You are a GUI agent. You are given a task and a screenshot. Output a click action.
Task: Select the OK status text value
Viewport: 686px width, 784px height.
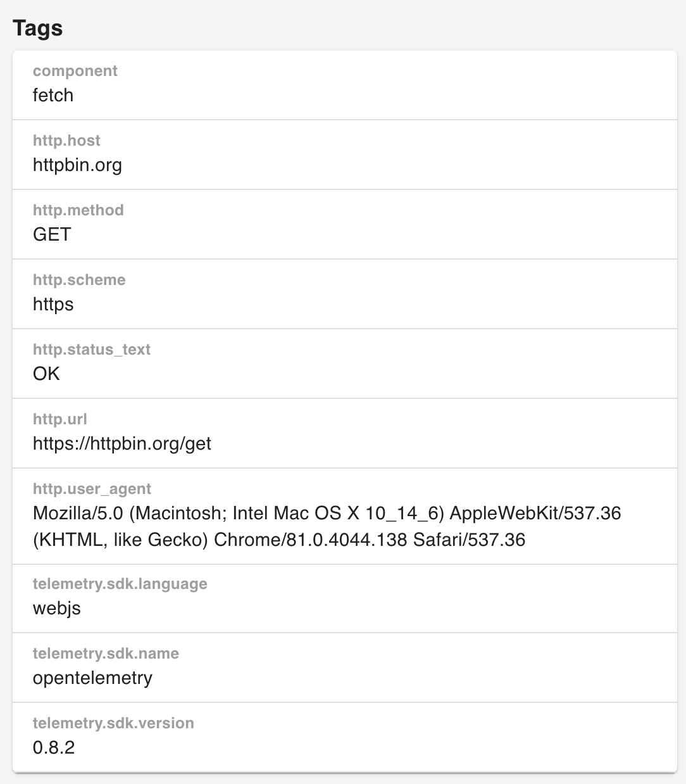tap(46, 374)
